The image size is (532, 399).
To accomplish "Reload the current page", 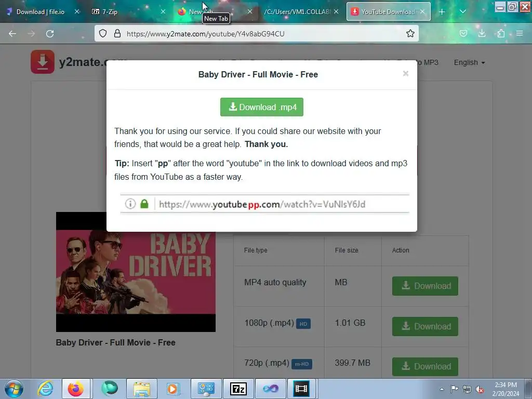I will pyautogui.click(x=50, y=34).
